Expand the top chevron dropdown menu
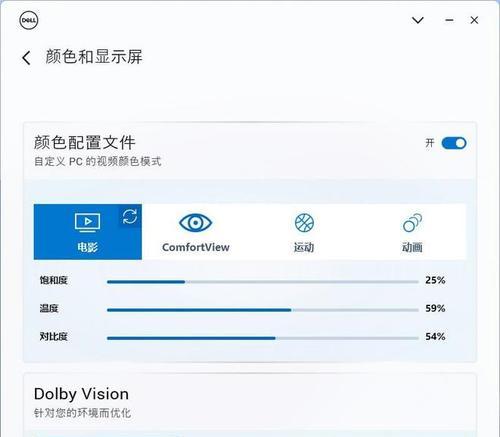 click(418, 20)
